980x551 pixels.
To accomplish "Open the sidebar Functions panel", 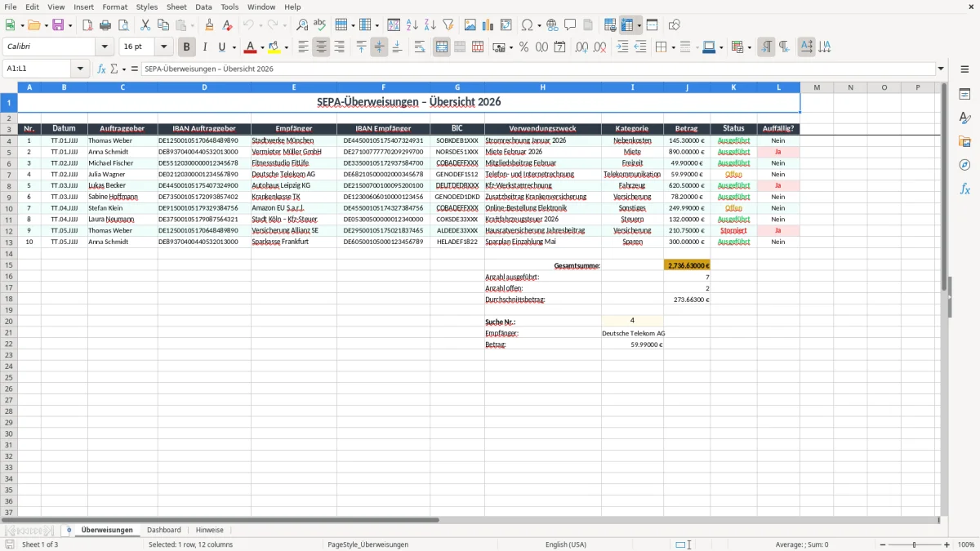I will 964,189.
